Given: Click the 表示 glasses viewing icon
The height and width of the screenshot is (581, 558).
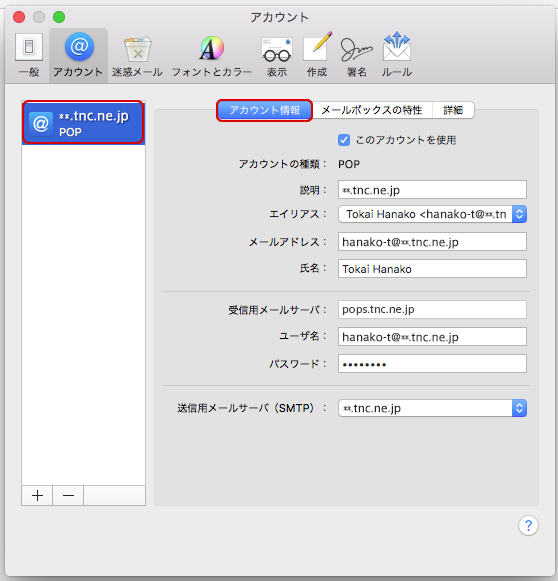Looking at the screenshot, I should [277, 54].
